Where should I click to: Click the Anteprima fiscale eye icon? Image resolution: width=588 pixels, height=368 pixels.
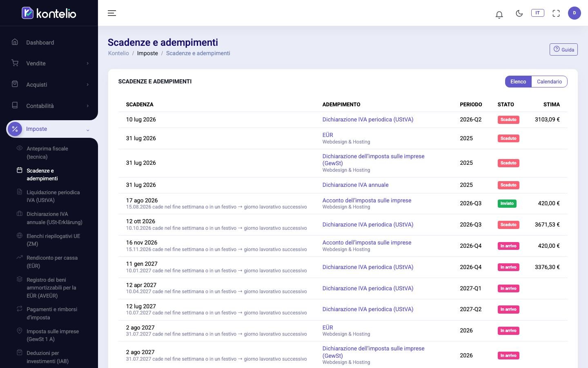[x=19, y=148]
